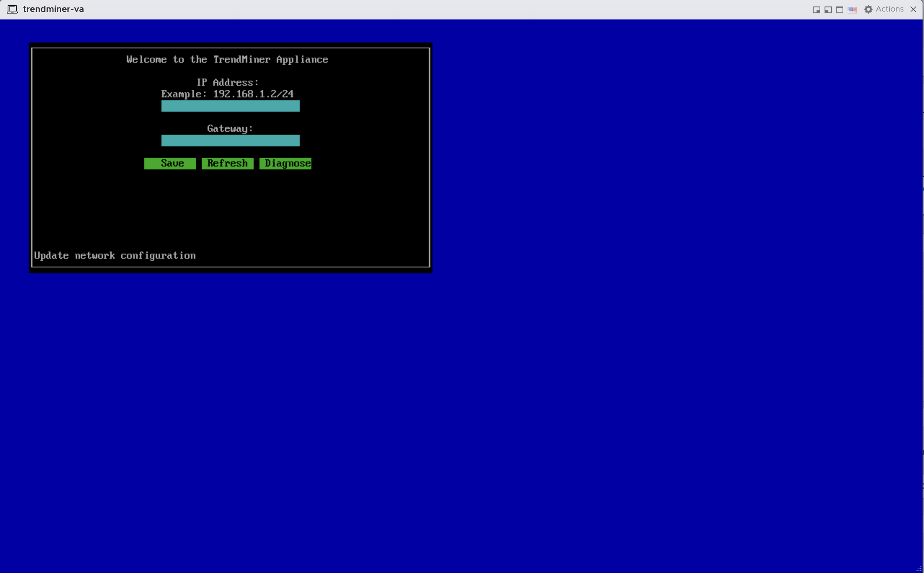Screen dimensions: 924x573
Task: Click the Welcome to TrendMiner Appliance heading
Action: click(x=227, y=59)
